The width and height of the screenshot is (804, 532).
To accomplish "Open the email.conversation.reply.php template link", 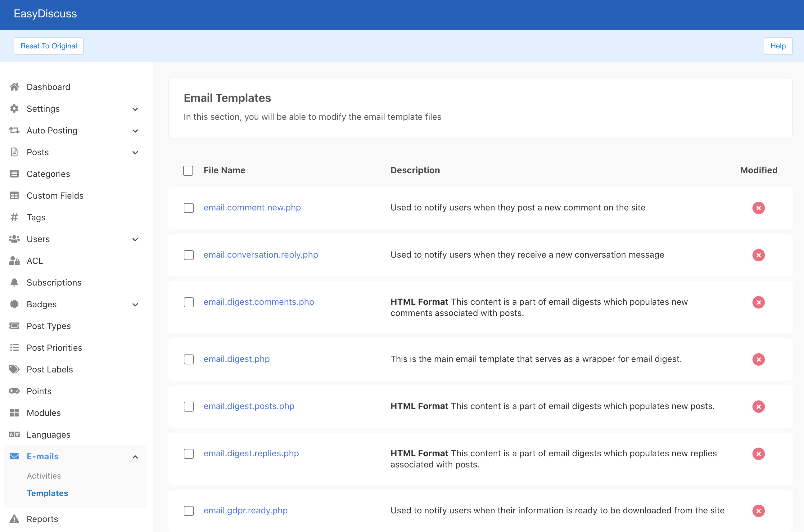I will (x=260, y=255).
